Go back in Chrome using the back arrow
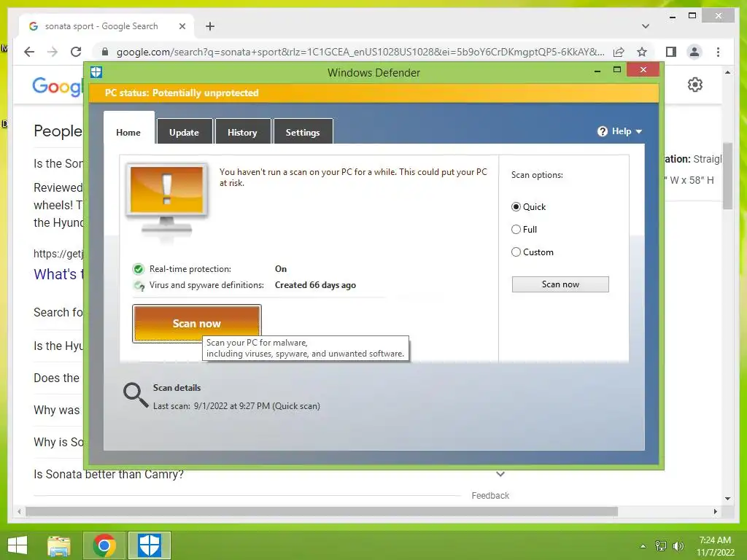This screenshot has width=747, height=560. 29,52
